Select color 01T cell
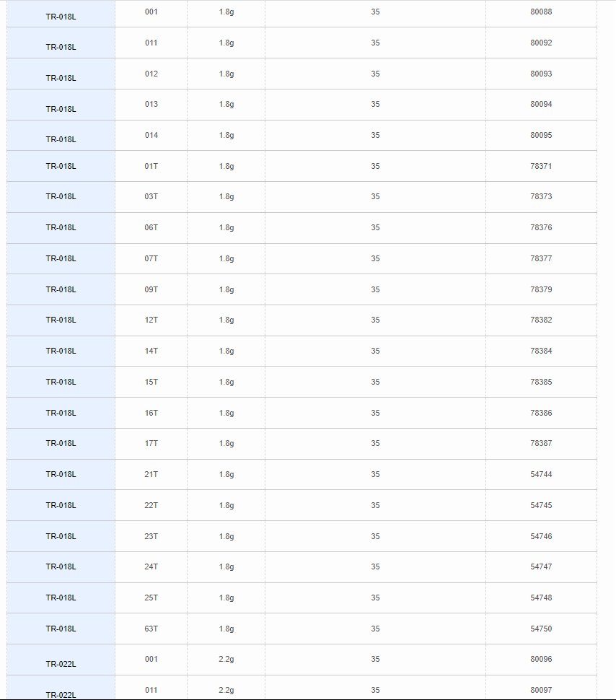 point(151,166)
